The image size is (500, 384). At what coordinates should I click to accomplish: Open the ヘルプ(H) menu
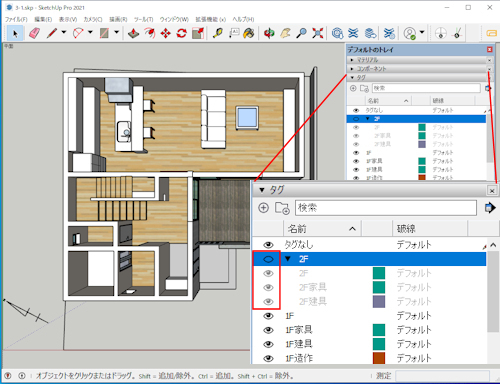[x=243, y=19]
